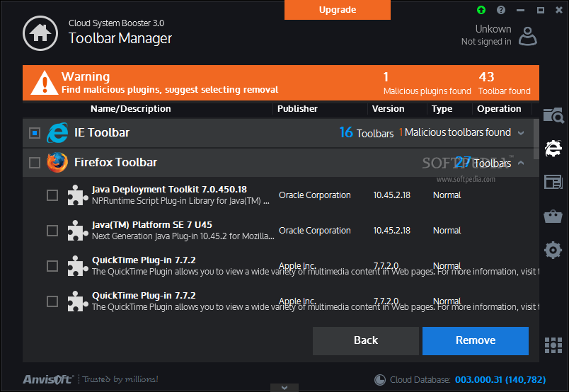Click the Malicious plugins found counter

click(x=427, y=83)
